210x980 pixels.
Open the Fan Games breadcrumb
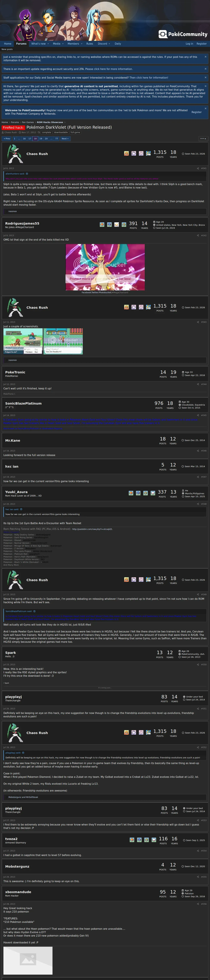click(x=28, y=122)
